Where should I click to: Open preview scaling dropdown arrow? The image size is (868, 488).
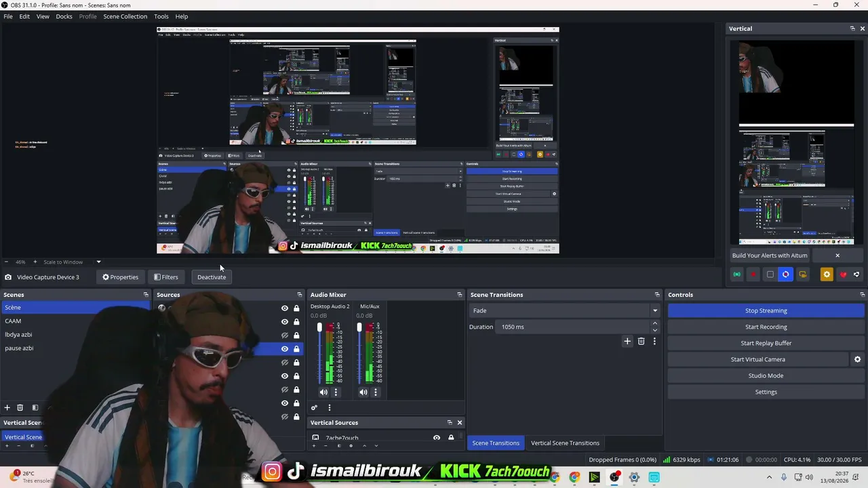[98, 262]
